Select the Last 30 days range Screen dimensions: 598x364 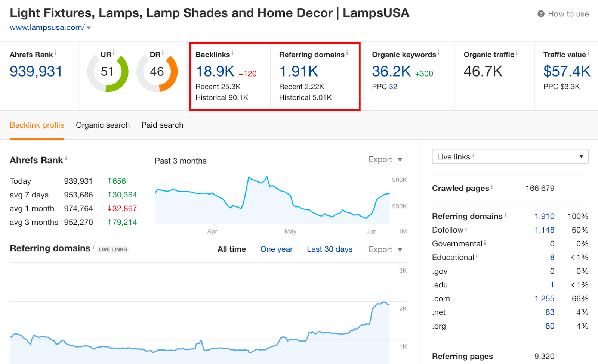click(x=330, y=249)
